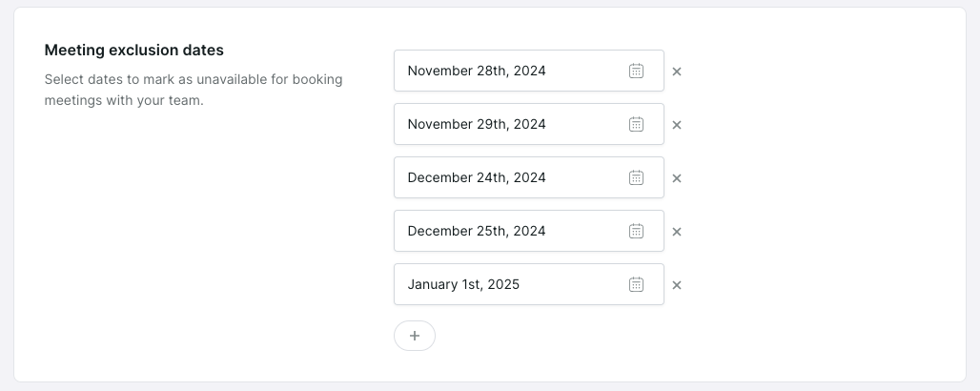Focus the November 28th, 2024 date field
This screenshot has width=980, height=391.
click(529, 71)
